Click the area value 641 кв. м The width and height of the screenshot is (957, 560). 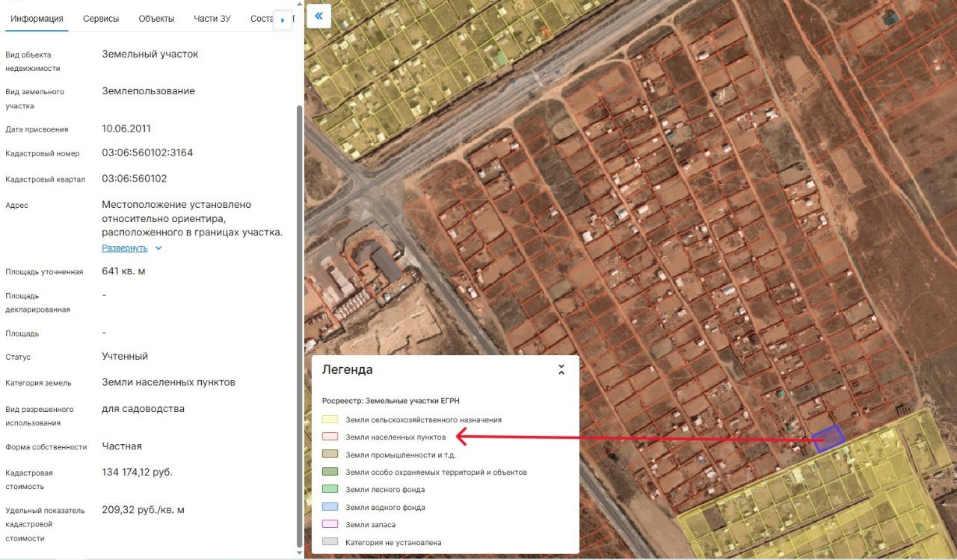pos(123,271)
